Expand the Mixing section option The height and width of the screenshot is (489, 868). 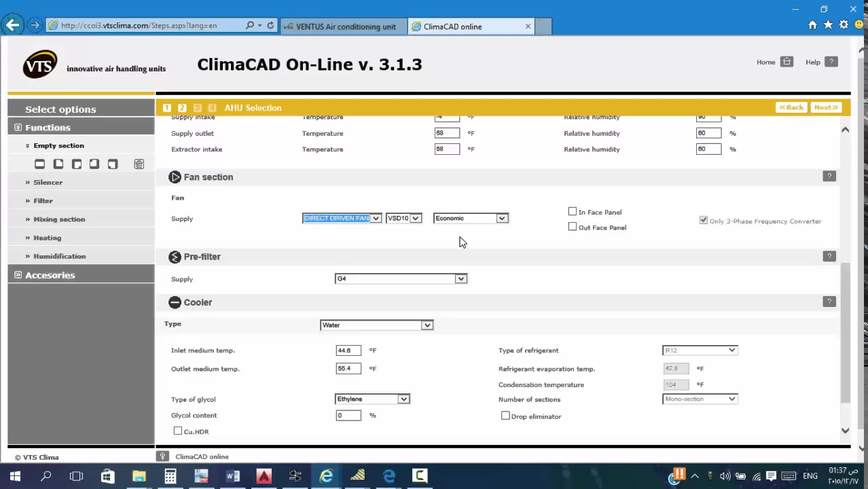59,219
